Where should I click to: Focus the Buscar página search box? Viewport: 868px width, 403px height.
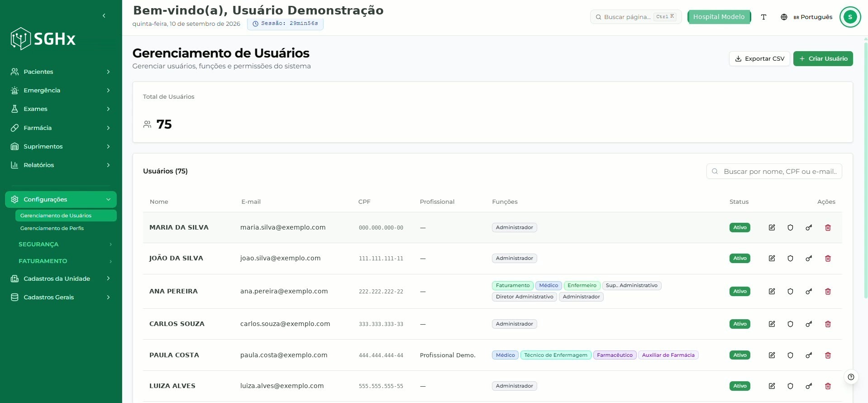(x=635, y=17)
